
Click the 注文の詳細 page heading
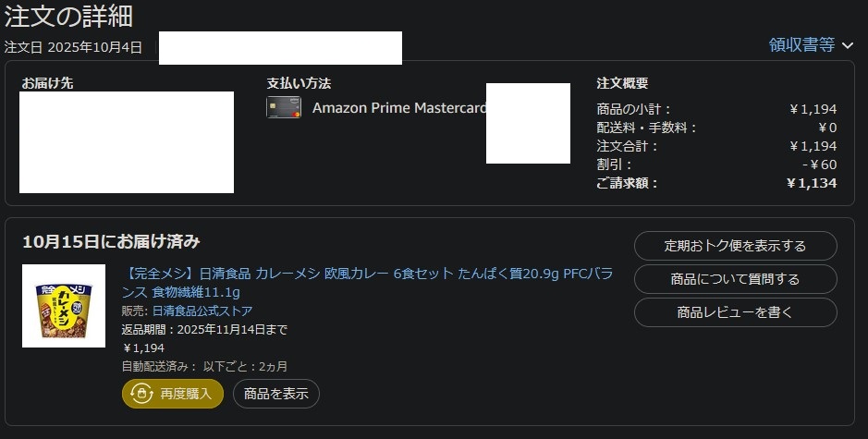(68, 16)
